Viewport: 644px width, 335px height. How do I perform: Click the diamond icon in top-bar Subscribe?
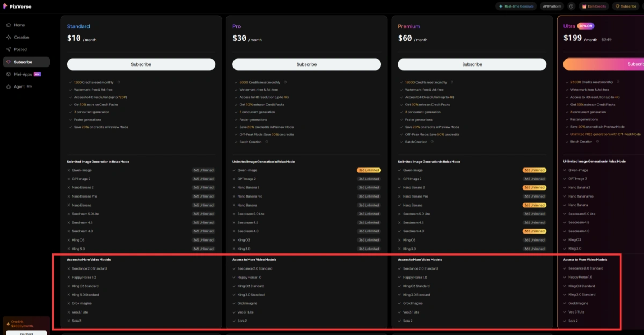[618, 6]
